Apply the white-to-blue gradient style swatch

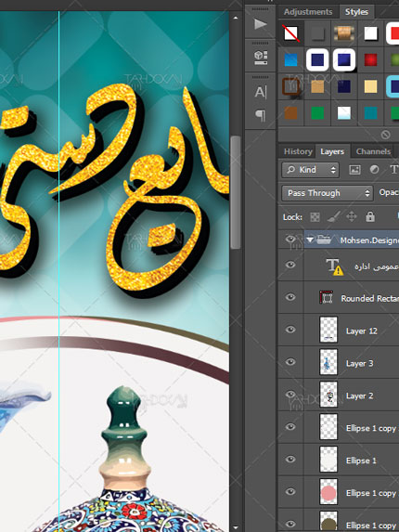coord(344,113)
